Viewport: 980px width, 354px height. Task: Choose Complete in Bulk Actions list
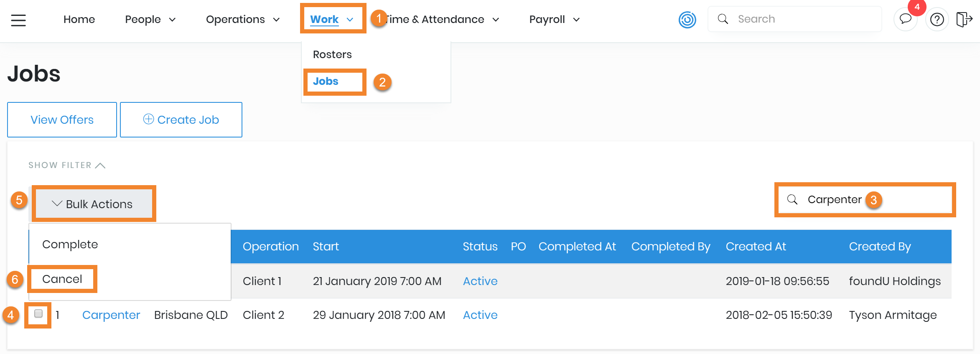70,244
